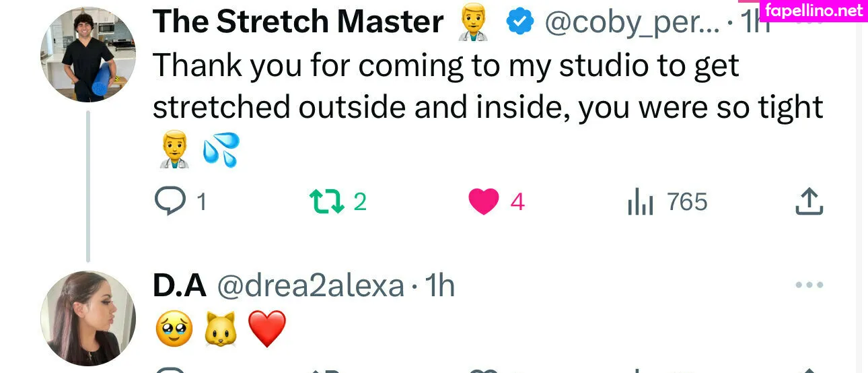Screen dimensions: 868x373
Task: Open view analytics showing 765 views
Action: pyautogui.click(x=641, y=201)
